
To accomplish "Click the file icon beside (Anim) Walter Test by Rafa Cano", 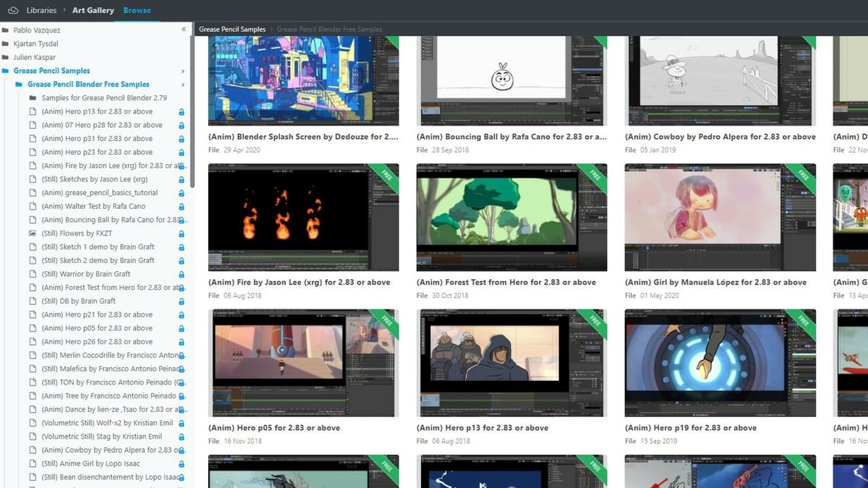I will click(x=32, y=207).
